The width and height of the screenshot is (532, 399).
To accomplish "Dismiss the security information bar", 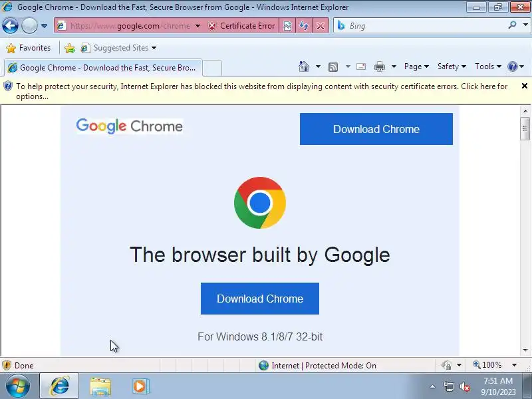I will click(524, 86).
